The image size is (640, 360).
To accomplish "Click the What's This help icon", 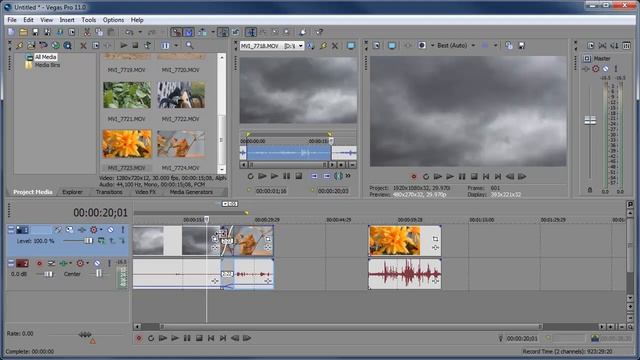I will [x=319, y=32].
